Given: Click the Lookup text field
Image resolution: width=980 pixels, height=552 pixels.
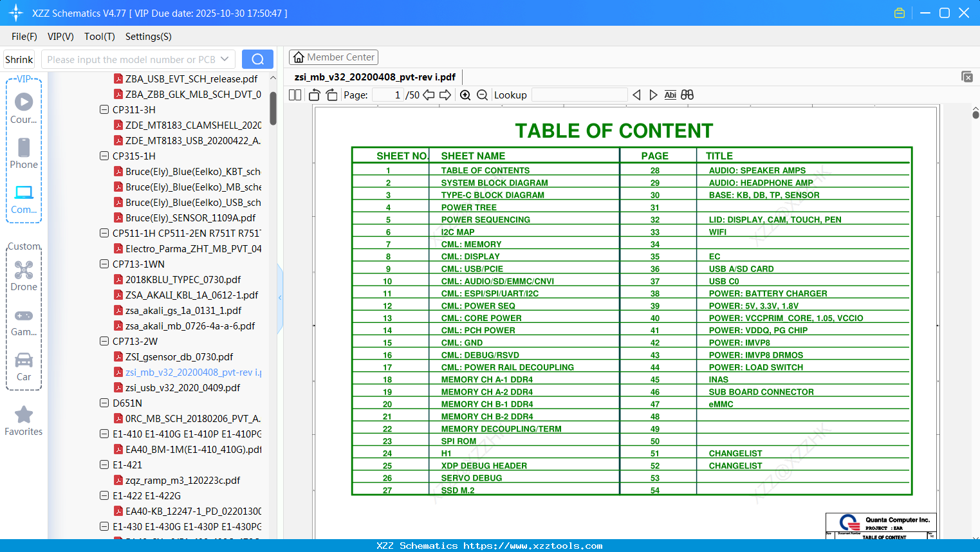Looking at the screenshot, I should (580, 95).
